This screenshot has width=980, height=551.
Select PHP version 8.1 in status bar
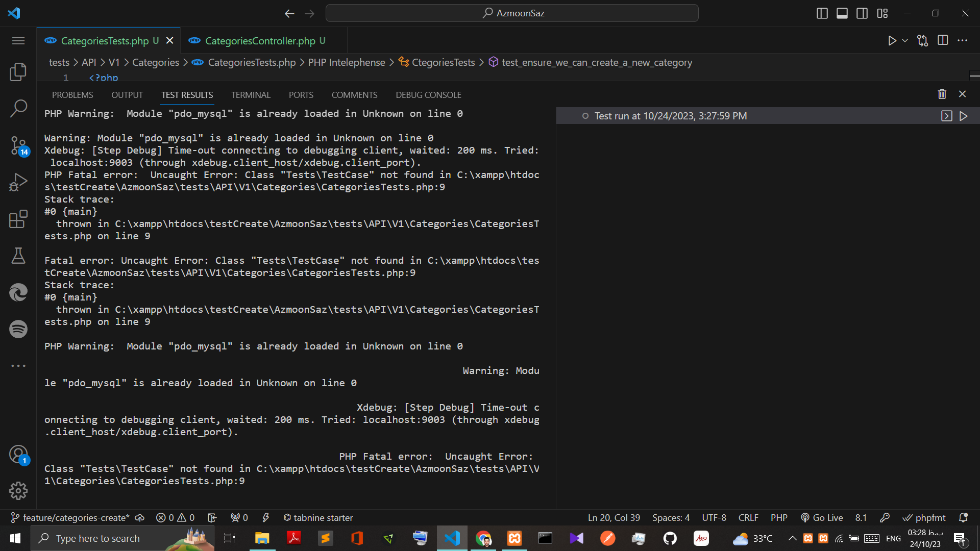861,517
